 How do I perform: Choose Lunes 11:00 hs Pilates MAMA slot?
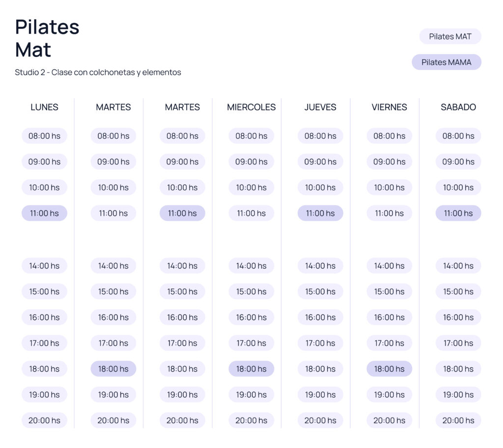(44, 213)
